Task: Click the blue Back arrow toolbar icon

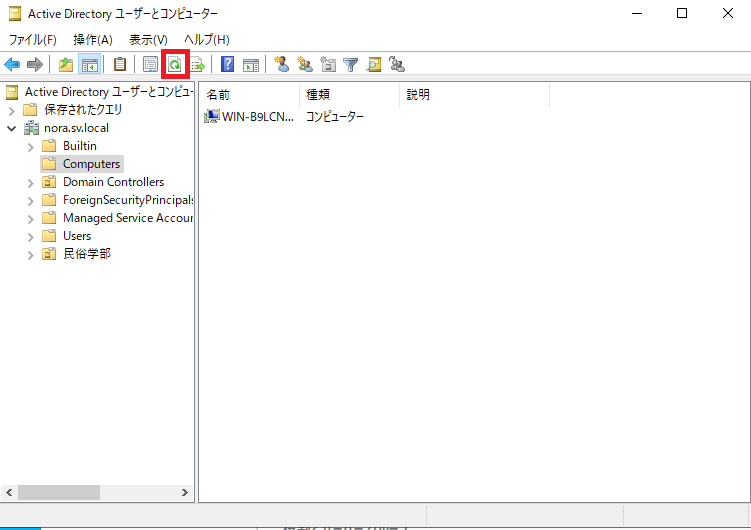Action: 12,64
